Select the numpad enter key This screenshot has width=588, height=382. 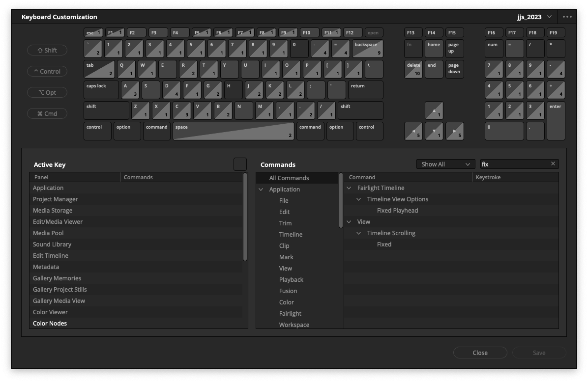click(x=556, y=121)
